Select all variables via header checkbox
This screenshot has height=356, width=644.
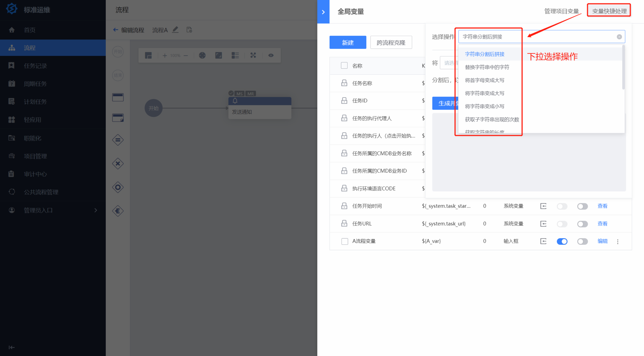344,66
